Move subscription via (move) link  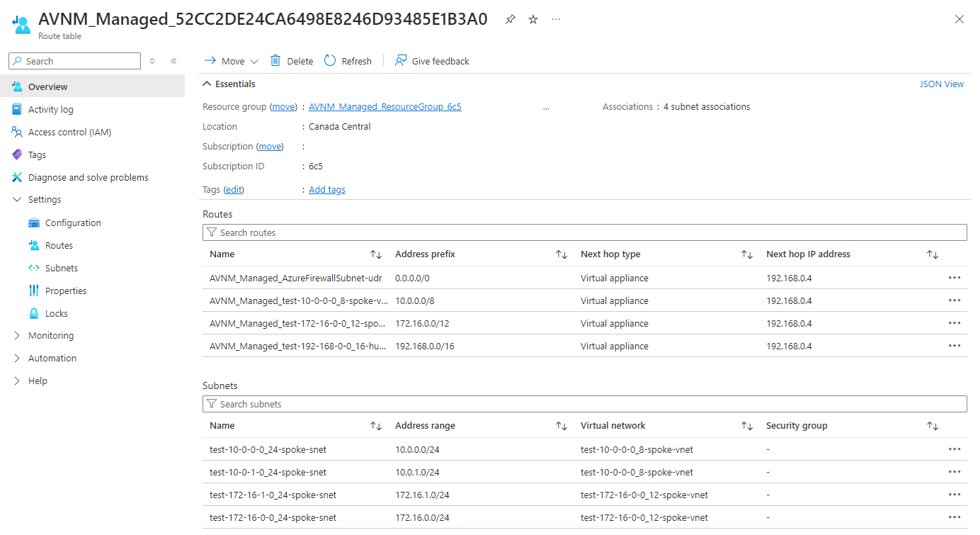coord(270,146)
